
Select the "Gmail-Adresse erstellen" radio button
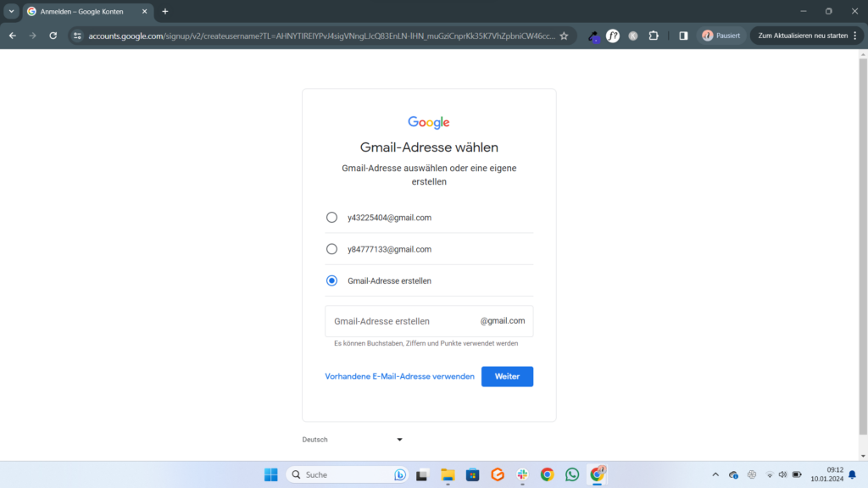332,280
